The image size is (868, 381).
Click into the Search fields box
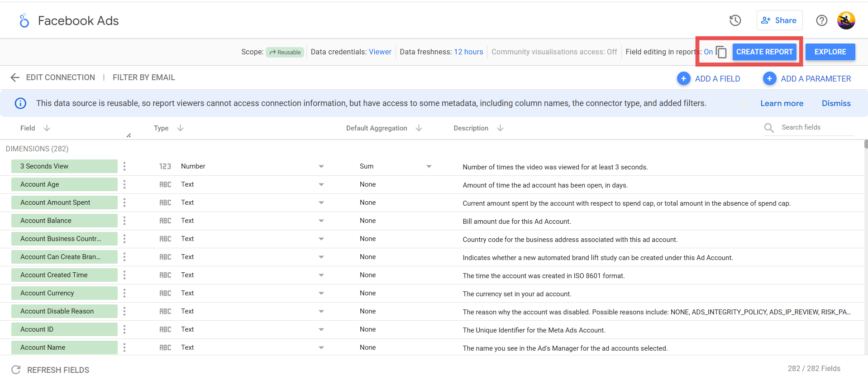pyautogui.click(x=817, y=127)
